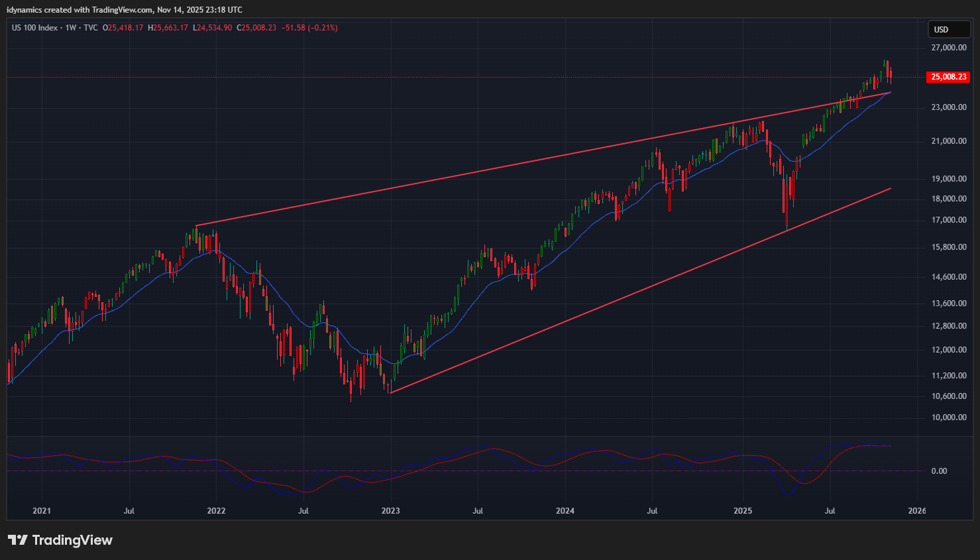This screenshot has width=980, height=560.
Task: Click the 2021 label on time axis
Action: tap(42, 511)
